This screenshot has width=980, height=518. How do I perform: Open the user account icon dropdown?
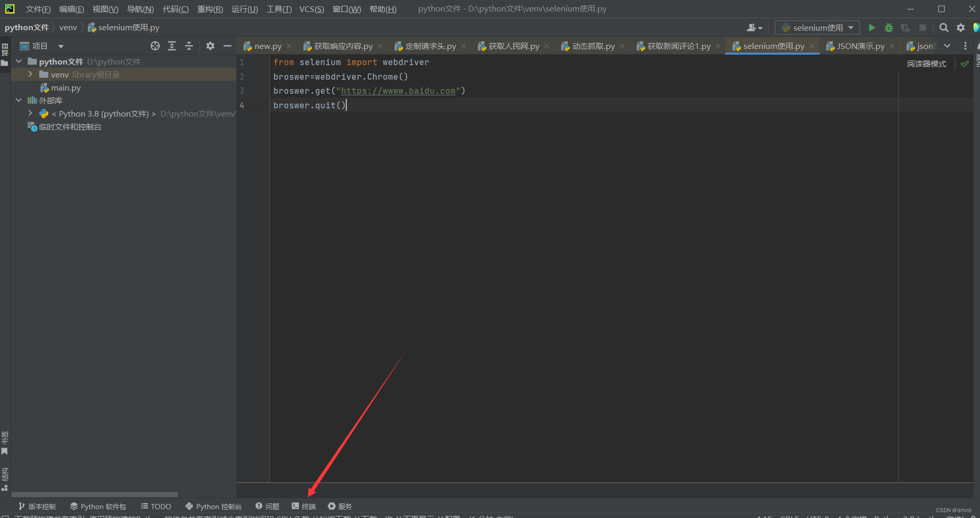coord(755,28)
